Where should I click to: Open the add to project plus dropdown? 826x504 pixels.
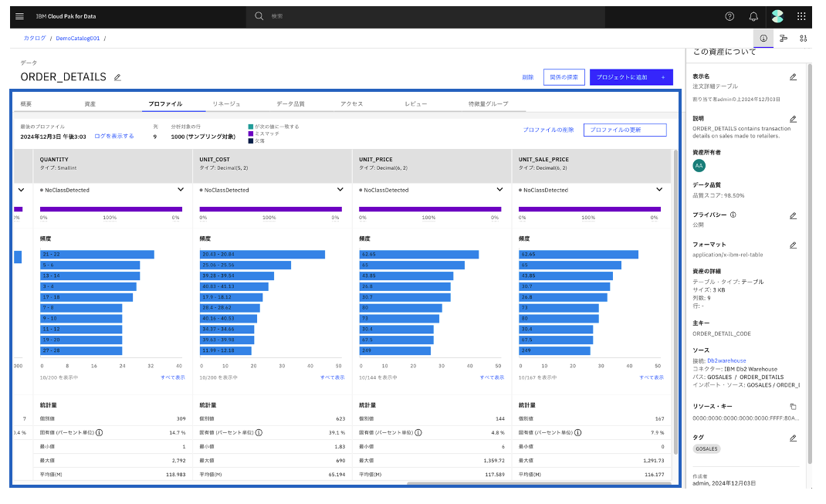coord(663,77)
